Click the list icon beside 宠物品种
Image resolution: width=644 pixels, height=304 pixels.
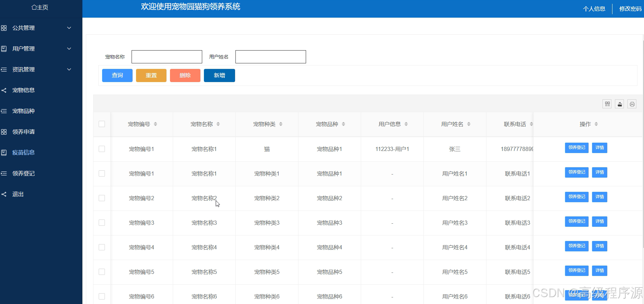4,111
